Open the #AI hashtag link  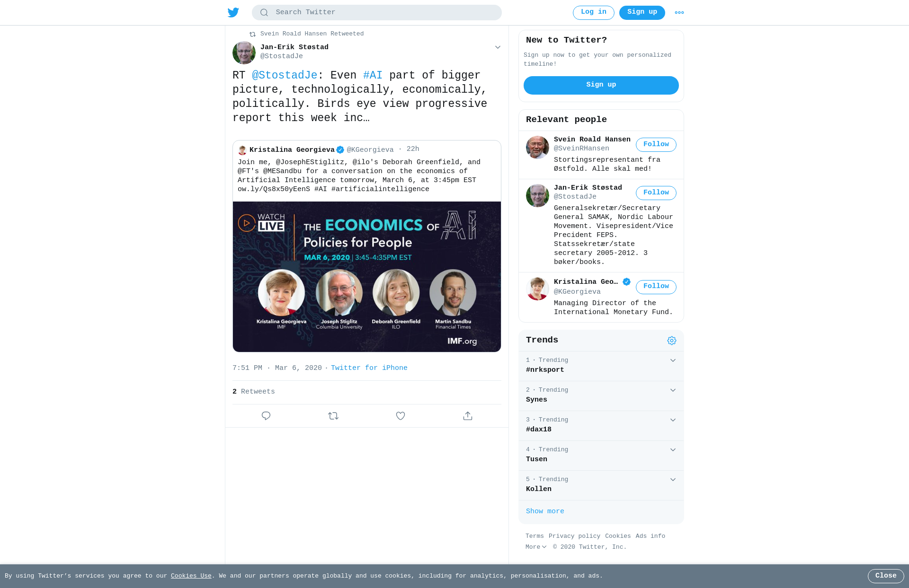pyautogui.click(x=373, y=76)
